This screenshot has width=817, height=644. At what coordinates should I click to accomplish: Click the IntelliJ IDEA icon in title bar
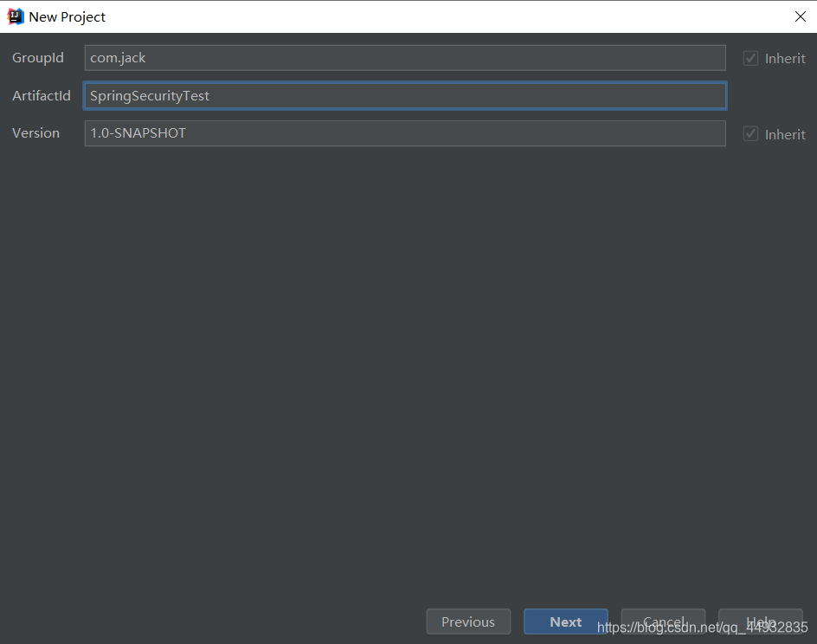pyautogui.click(x=16, y=16)
